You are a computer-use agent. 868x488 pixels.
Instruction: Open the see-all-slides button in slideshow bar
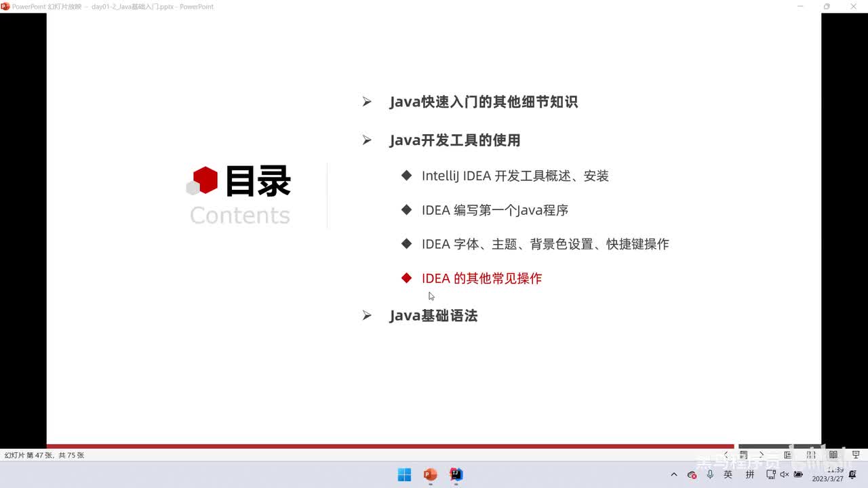click(x=744, y=455)
